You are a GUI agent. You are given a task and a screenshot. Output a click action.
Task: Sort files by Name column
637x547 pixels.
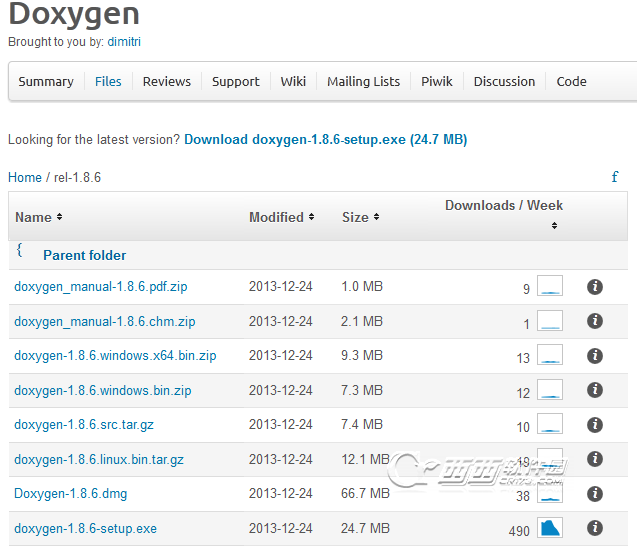pos(39,217)
